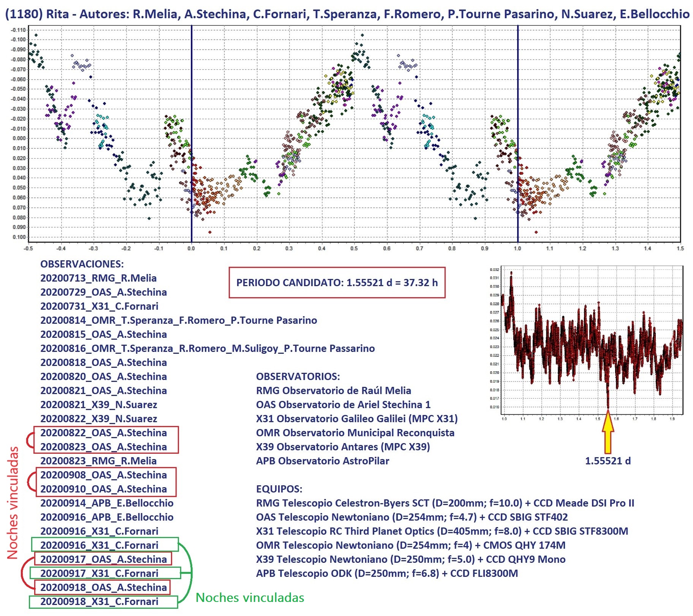Select the RMG Telescopio Celestron-Byers line
Viewport: 693px width, 616px height.
click(x=445, y=503)
